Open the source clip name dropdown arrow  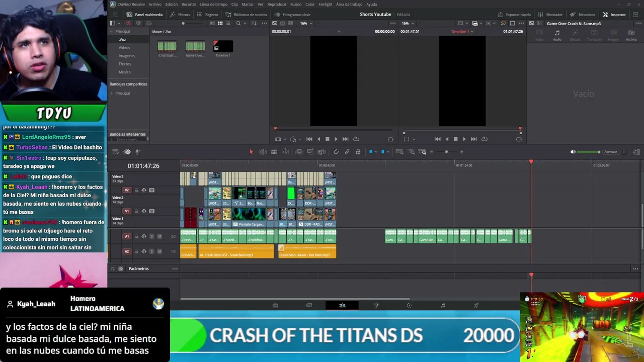339,32
